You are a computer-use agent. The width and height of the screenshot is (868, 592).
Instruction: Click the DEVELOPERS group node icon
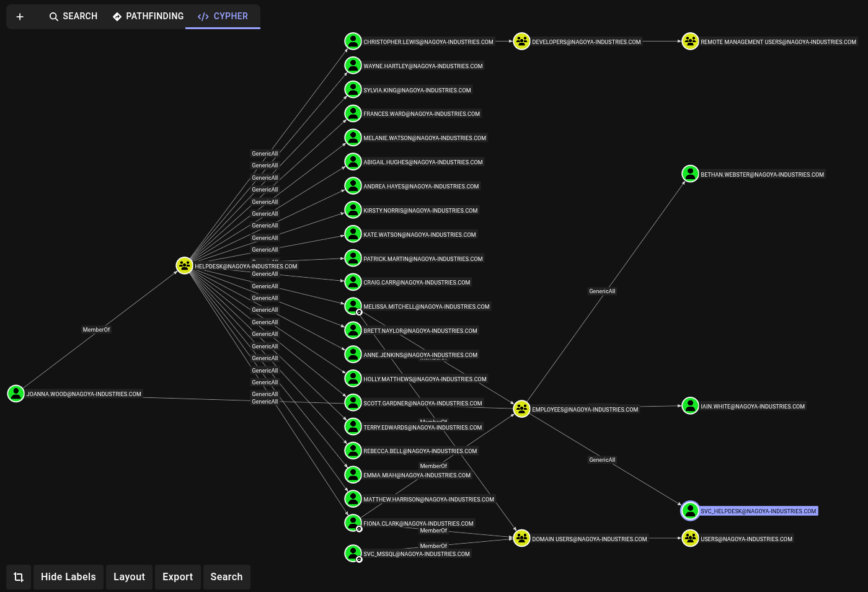click(521, 42)
